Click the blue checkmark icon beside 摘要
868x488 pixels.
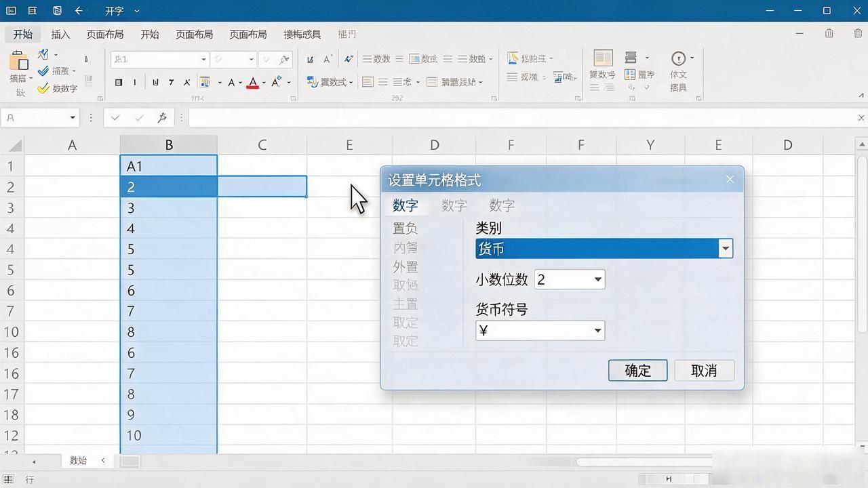(43, 70)
